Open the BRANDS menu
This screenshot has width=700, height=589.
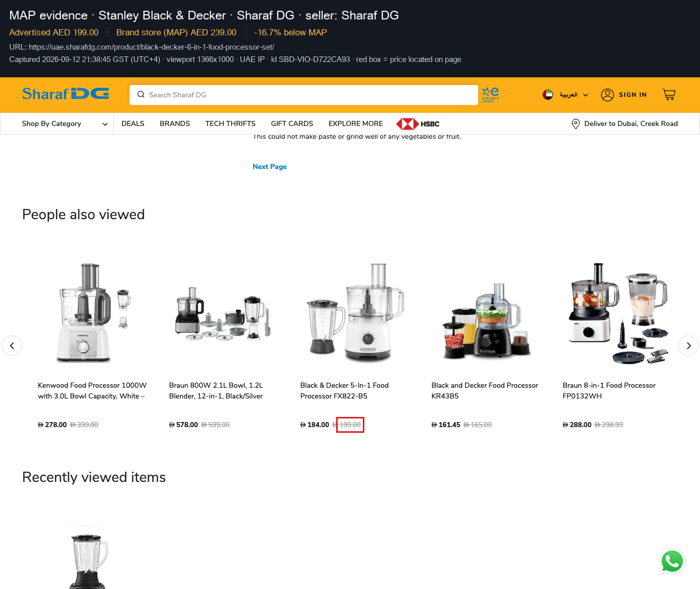click(175, 124)
